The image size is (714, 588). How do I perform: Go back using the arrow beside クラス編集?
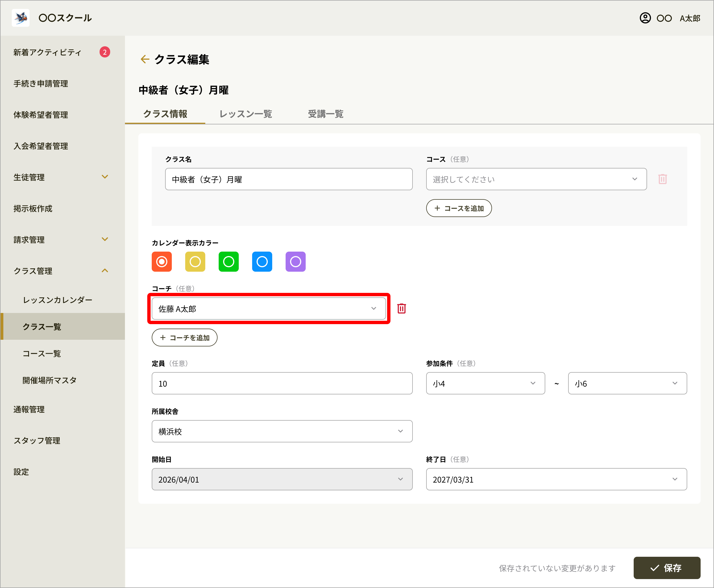pos(145,59)
